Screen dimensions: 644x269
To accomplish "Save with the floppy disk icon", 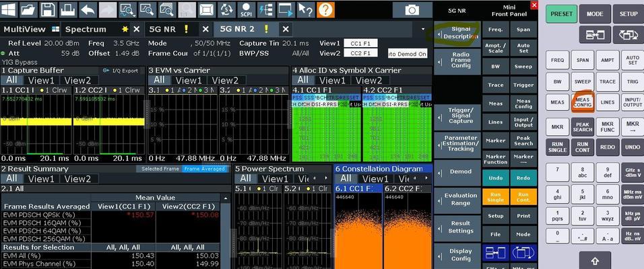I will pos(49,9).
